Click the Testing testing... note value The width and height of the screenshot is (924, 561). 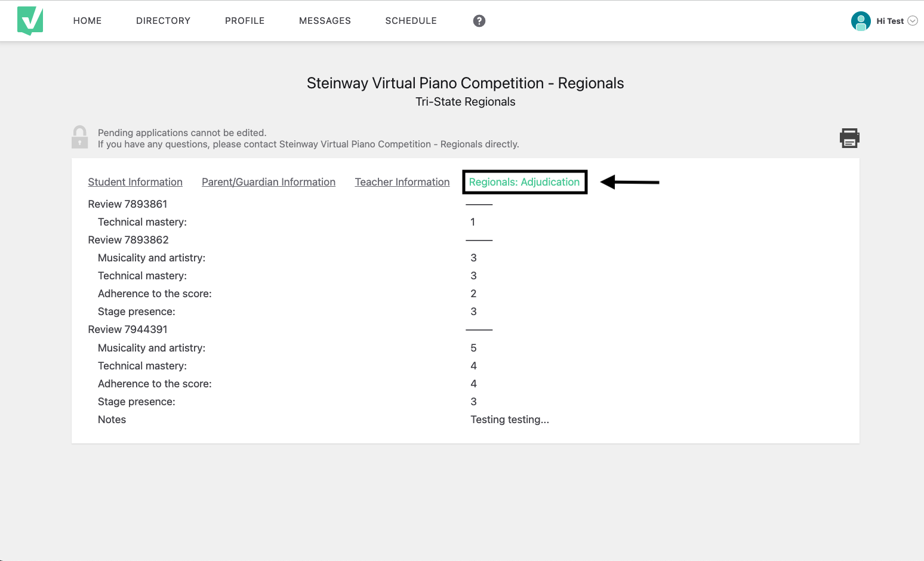point(510,420)
